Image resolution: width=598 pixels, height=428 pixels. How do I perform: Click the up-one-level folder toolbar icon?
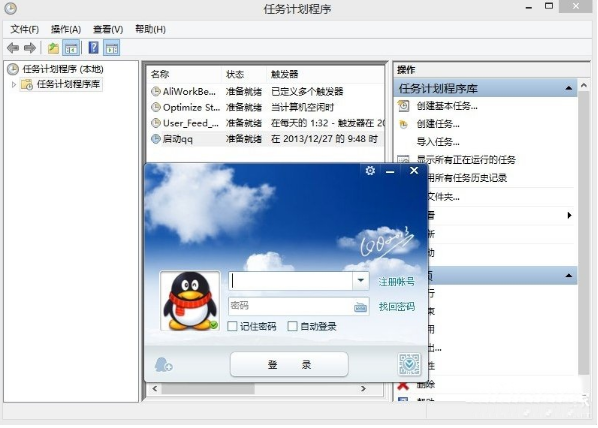53,48
